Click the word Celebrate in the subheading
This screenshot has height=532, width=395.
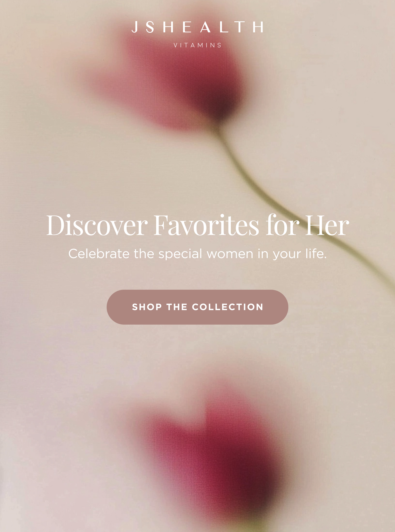click(x=99, y=253)
